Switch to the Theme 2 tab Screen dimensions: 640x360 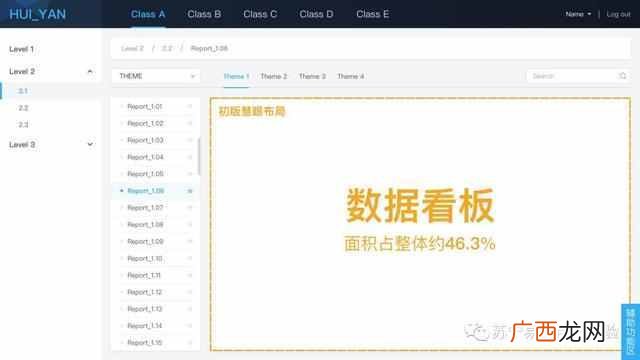273,76
